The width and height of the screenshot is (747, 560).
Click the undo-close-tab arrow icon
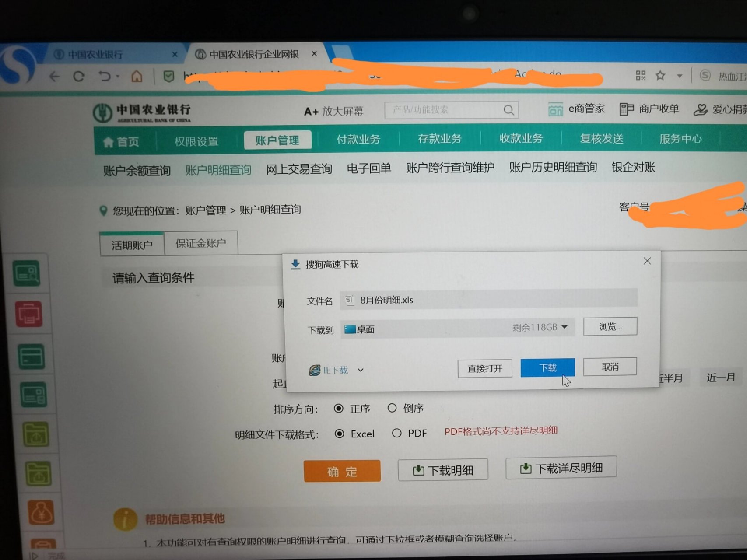coord(105,76)
